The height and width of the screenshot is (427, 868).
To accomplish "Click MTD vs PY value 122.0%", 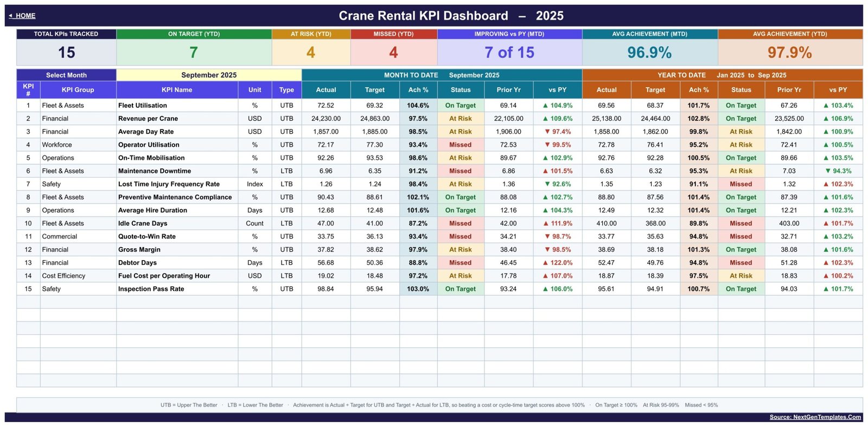I will (x=558, y=263).
